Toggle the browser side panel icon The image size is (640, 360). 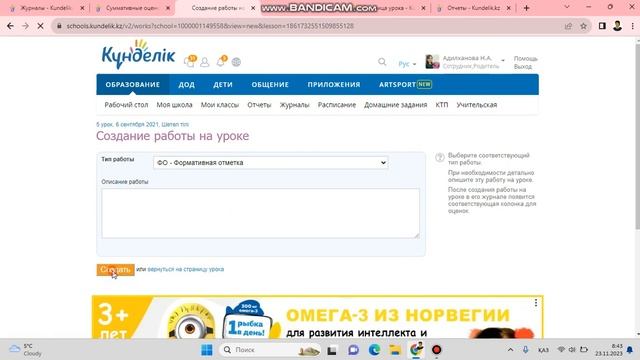(602, 26)
